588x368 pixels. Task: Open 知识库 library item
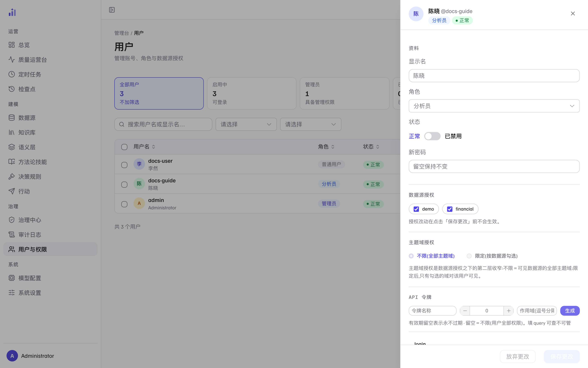[50, 132]
